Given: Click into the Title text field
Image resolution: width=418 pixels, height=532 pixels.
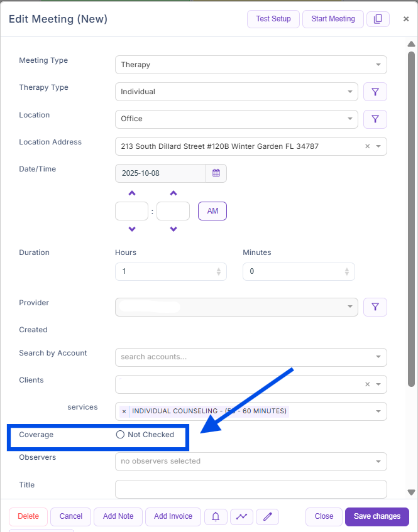Looking at the screenshot, I should coord(251,489).
